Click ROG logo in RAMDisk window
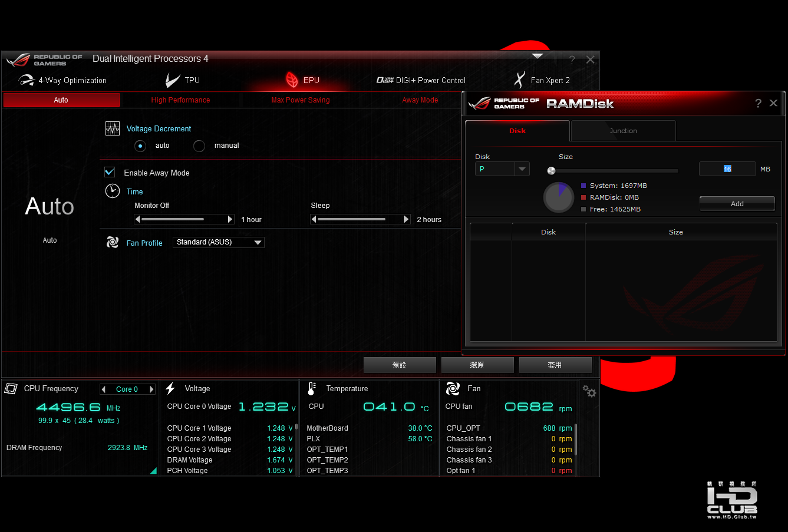The image size is (788, 532). 480,104
